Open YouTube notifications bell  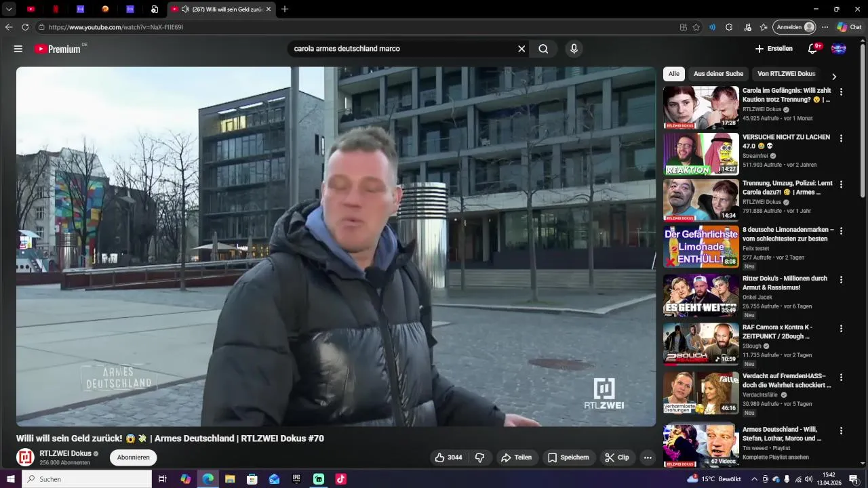(813, 49)
